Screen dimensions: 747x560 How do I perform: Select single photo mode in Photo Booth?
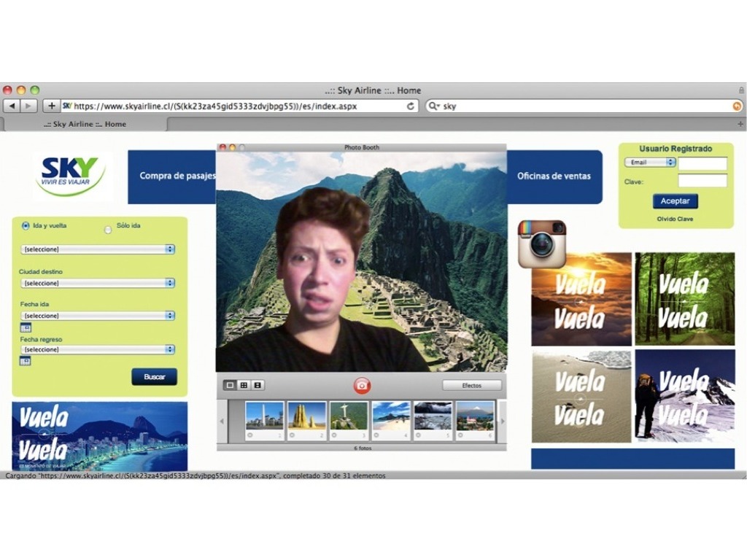[230, 385]
